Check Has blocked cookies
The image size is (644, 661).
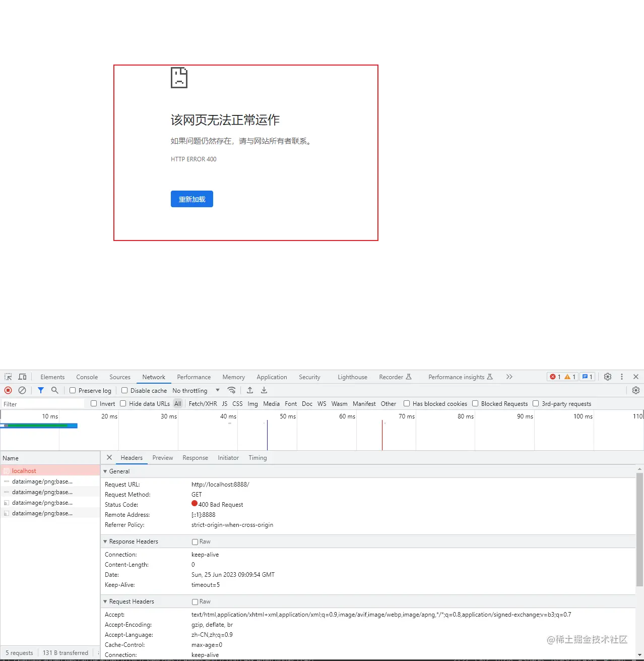coord(407,403)
